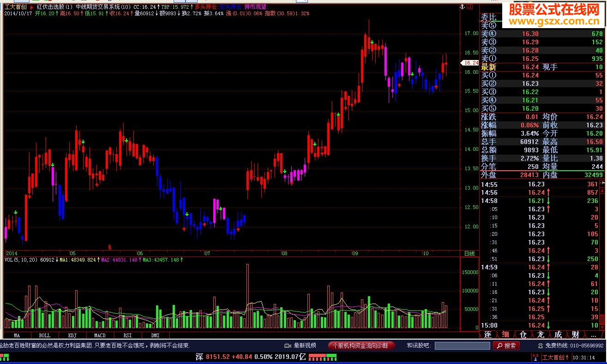
Task: Click the red arrow after 工大首创 title
Action: tap(31, 7)
